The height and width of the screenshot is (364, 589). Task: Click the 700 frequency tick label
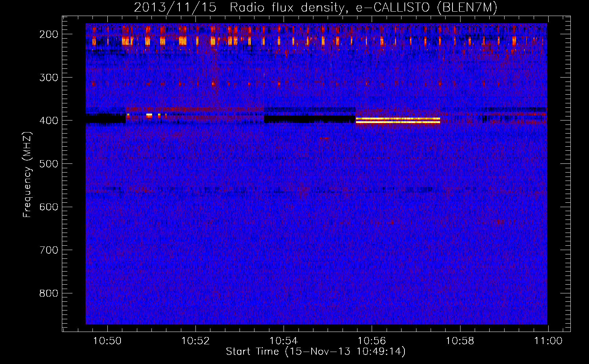tap(49, 250)
